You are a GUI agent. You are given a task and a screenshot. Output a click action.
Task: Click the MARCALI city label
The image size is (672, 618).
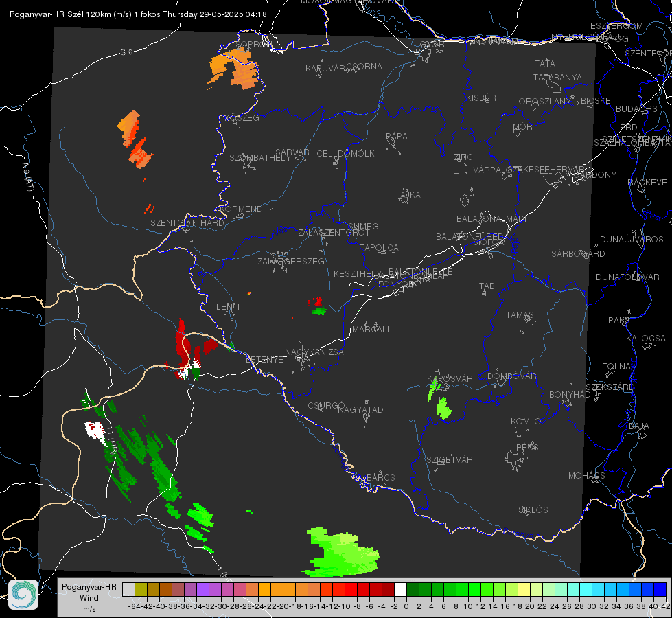(371, 329)
